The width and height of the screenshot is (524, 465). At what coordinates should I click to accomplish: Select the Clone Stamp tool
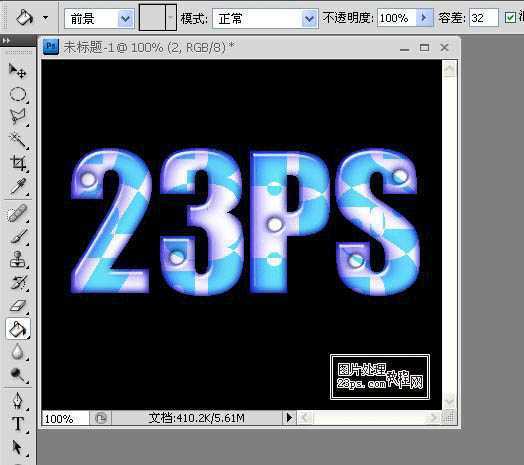(17, 259)
